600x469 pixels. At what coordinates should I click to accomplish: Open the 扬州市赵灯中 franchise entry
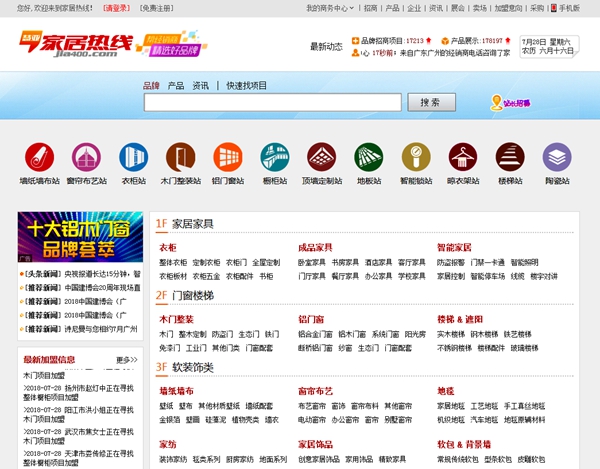tap(78, 393)
